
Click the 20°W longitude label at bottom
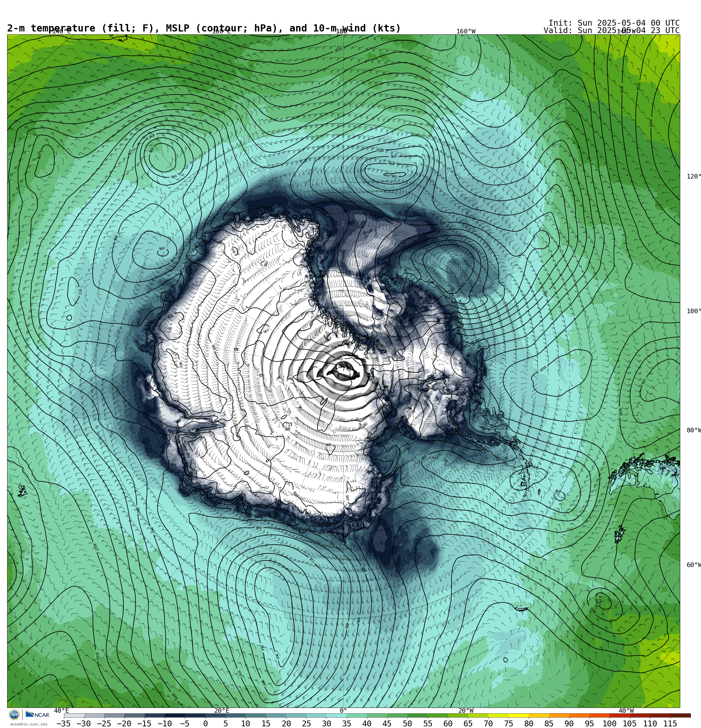tap(466, 711)
